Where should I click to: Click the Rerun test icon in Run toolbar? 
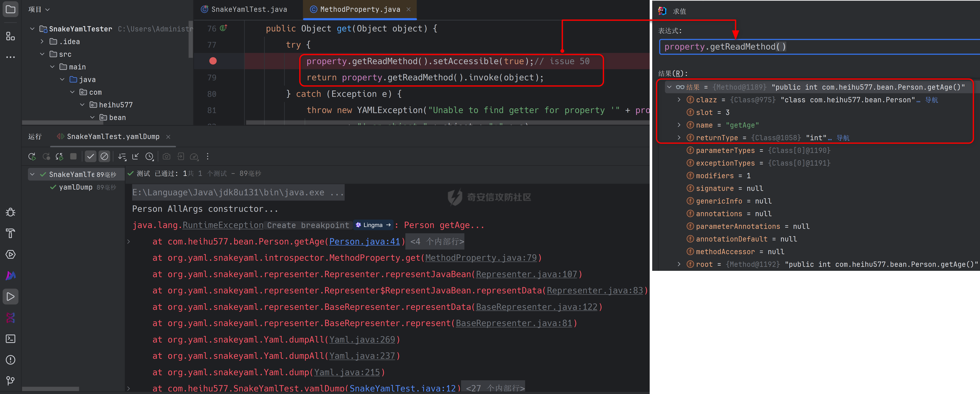32,157
